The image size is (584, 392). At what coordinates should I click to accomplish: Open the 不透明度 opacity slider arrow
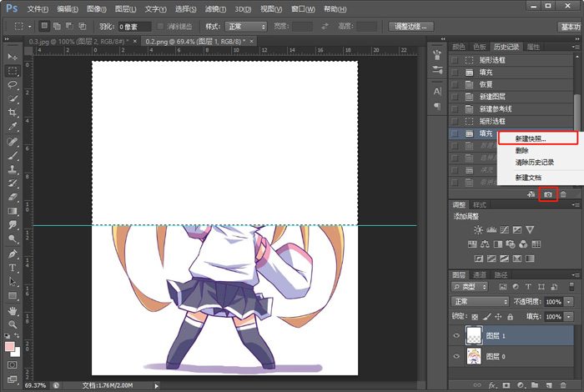(x=569, y=302)
